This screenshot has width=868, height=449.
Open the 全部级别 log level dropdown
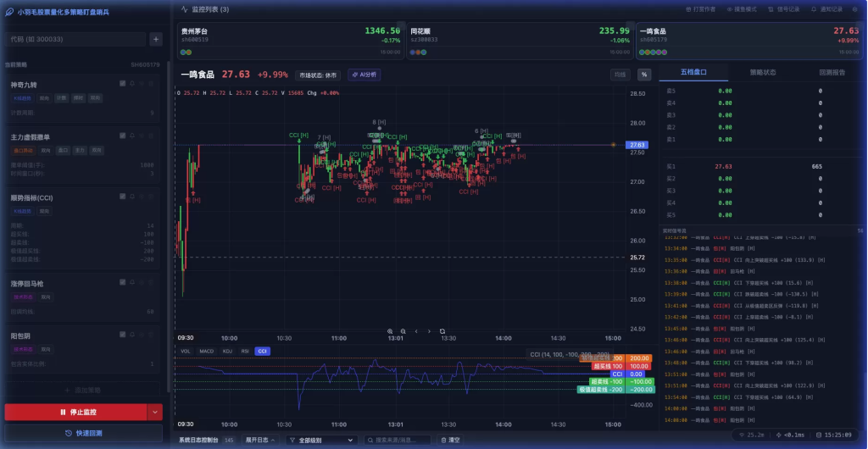tap(321, 441)
